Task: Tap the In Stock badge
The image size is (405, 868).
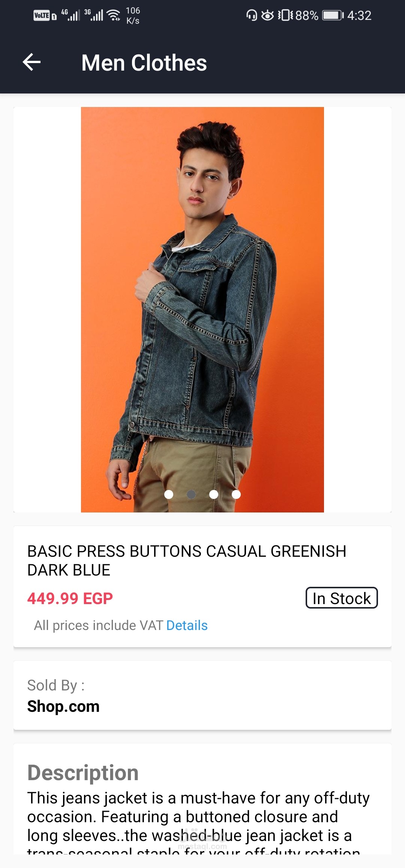Action: 342,598
